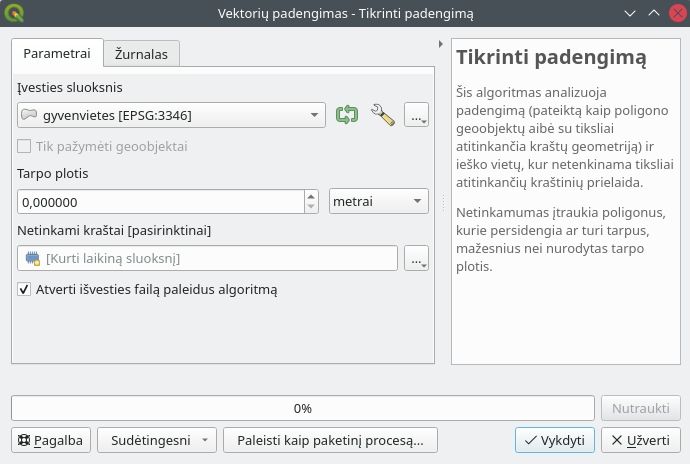This screenshot has height=464, width=690.
Task: Maximize window via title bar up chevron
Action: [654, 13]
